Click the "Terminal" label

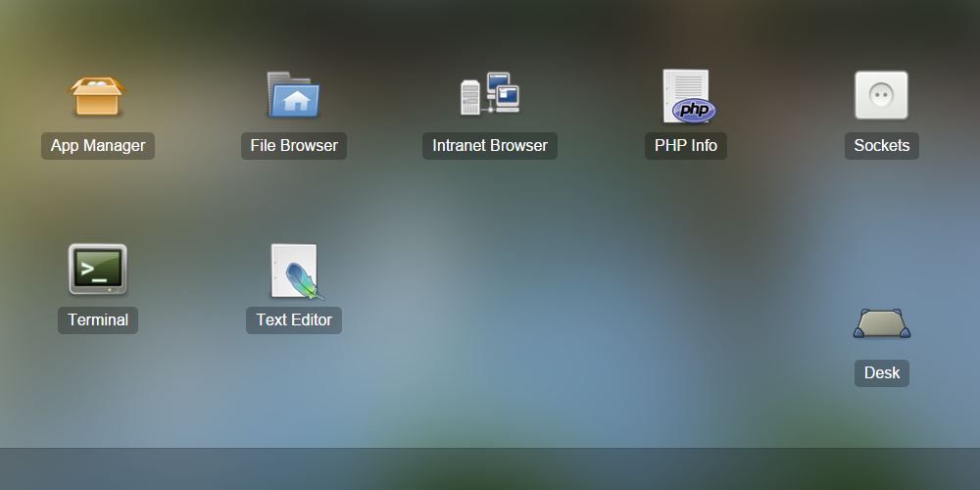(97, 320)
